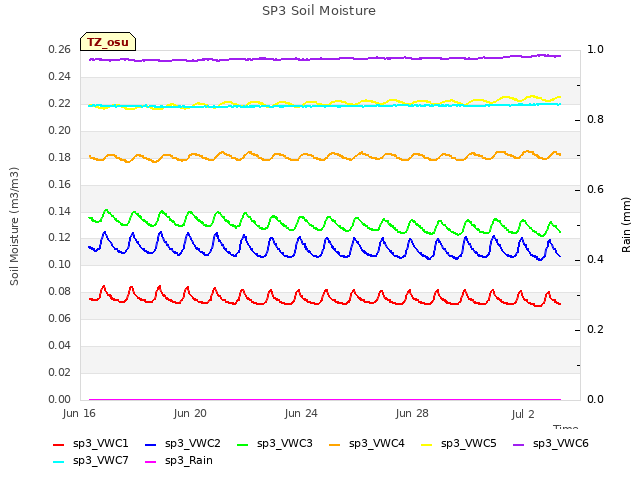Viewport: 640px width, 480px height.
Task: Click the 0.00 soil moisture tick label
Action: (x=59, y=399)
